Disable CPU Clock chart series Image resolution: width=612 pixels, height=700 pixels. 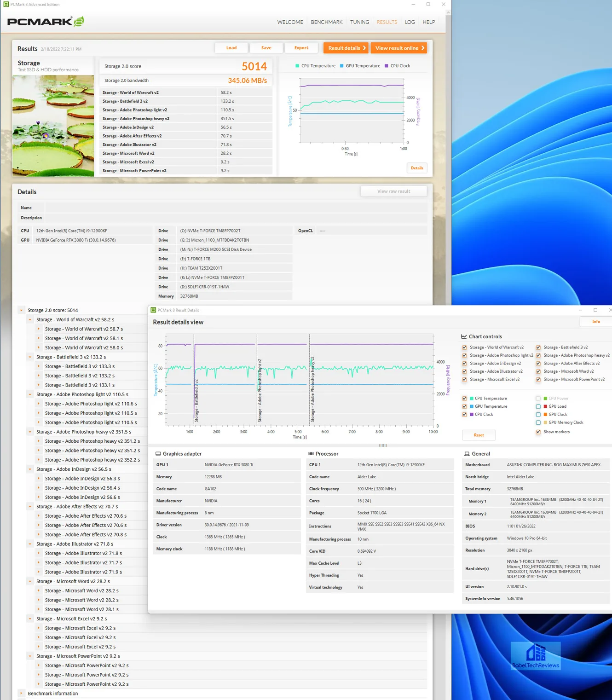point(464,415)
